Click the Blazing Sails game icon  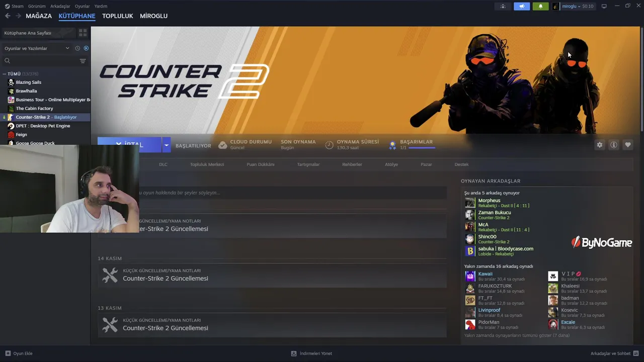pos(11,82)
